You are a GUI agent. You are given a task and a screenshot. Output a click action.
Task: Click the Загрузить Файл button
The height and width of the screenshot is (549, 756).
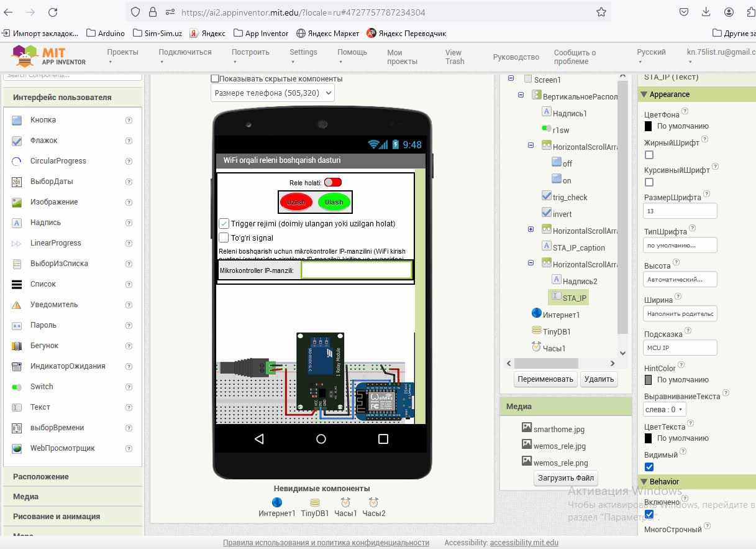pos(565,478)
